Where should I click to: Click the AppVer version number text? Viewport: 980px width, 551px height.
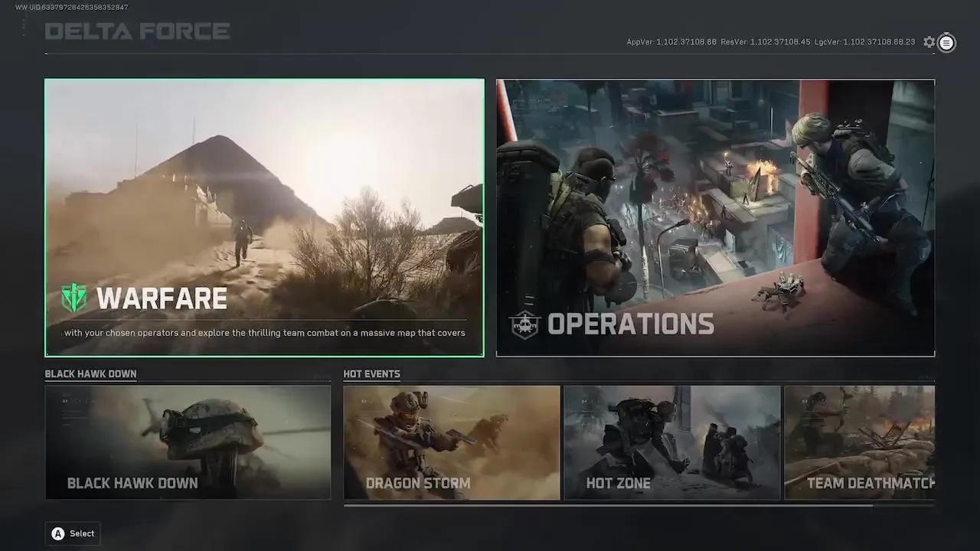[x=671, y=42]
